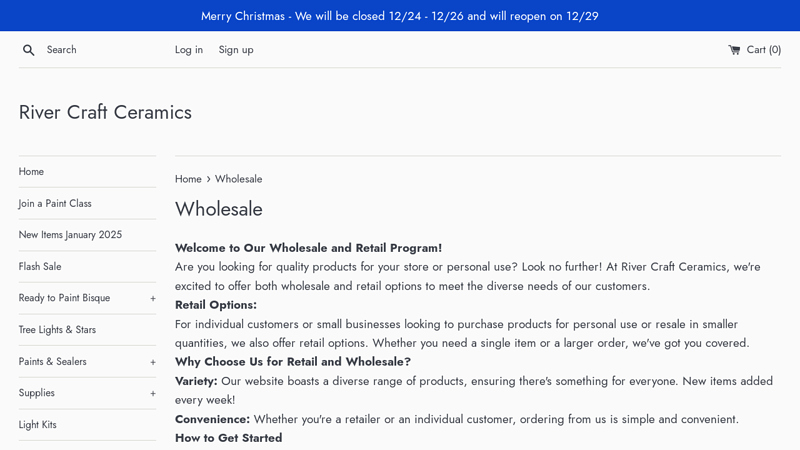The width and height of the screenshot is (800, 450).
Task: Click the Log in link
Action: (x=189, y=50)
